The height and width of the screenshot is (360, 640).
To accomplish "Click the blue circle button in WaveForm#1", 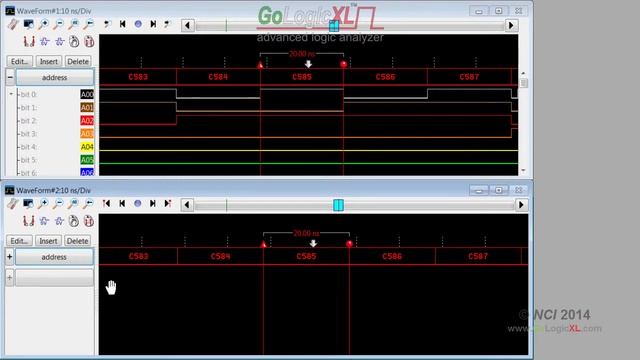I will [x=138, y=24].
